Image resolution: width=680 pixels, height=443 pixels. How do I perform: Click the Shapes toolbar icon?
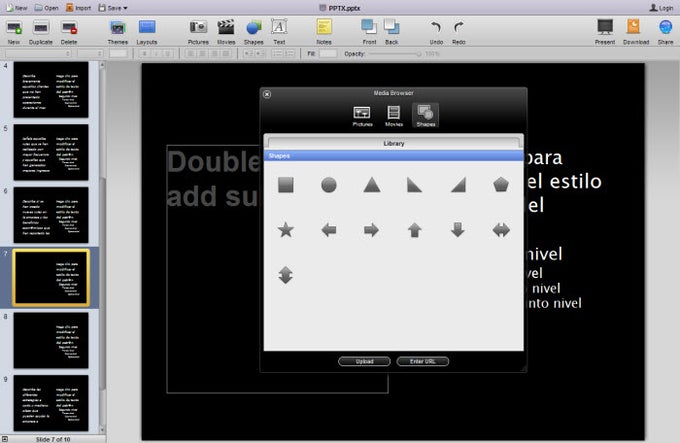click(x=254, y=32)
